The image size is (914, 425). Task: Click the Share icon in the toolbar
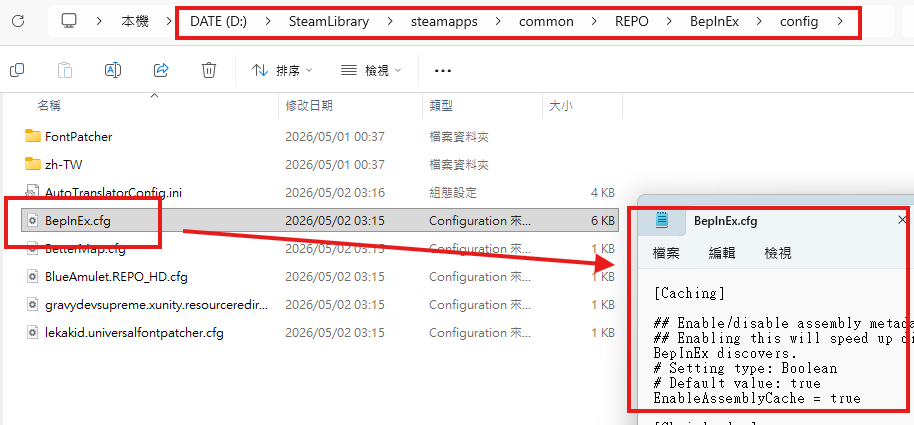(x=161, y=71)
